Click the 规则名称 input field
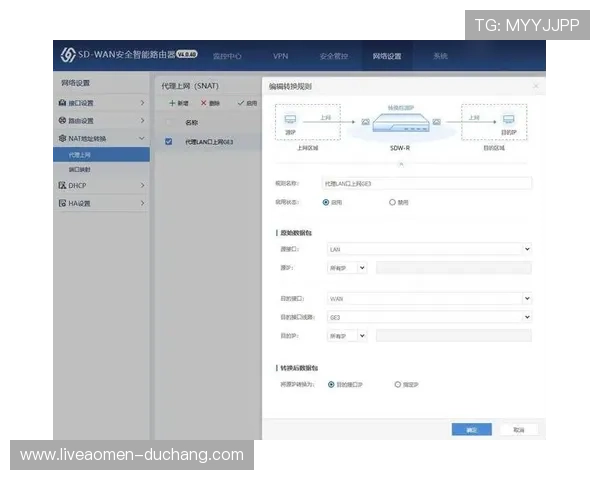The width and height of the screenshot is (600, 480). coord(427,183)
